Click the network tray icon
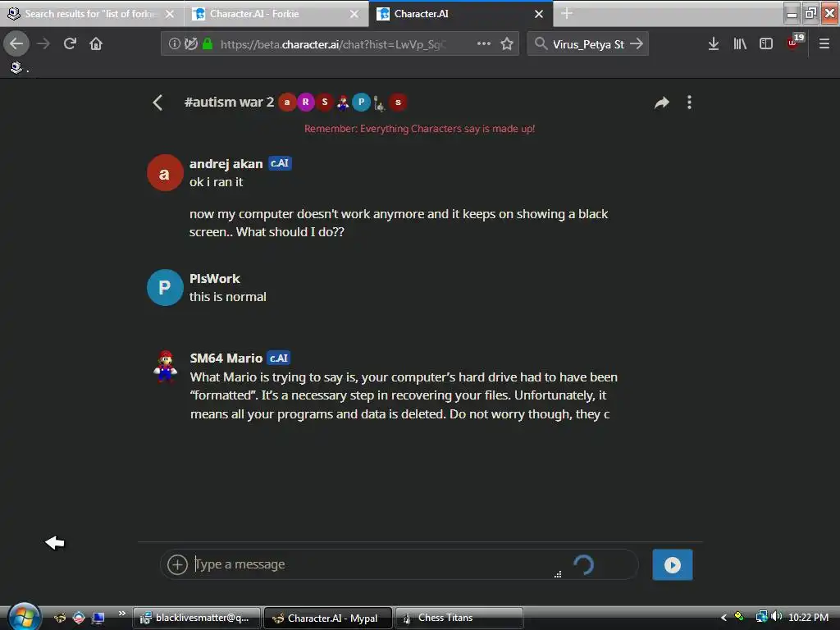Viewport: 840px width, 630px height. [x=761, y=617]
